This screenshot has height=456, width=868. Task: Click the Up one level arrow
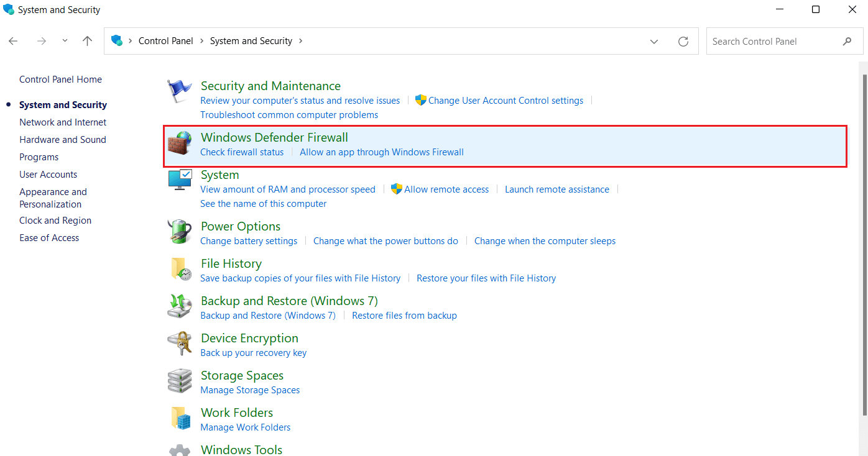click(87, 41)
